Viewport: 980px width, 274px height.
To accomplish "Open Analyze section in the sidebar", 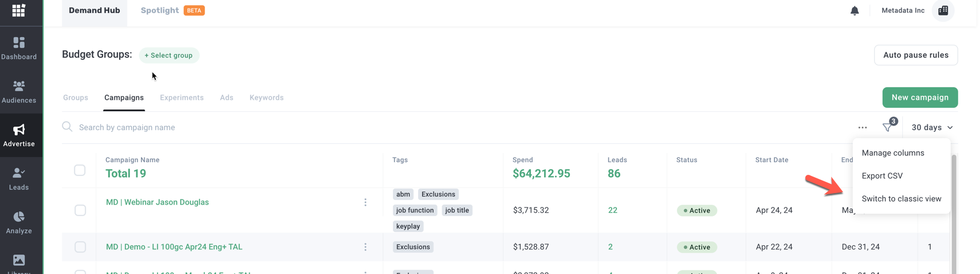I will point(19,222).
